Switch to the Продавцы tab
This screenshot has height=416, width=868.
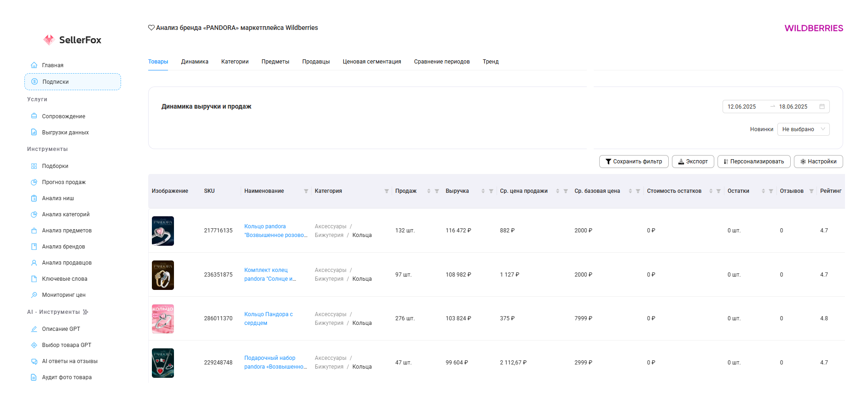[x=316, y=62]
